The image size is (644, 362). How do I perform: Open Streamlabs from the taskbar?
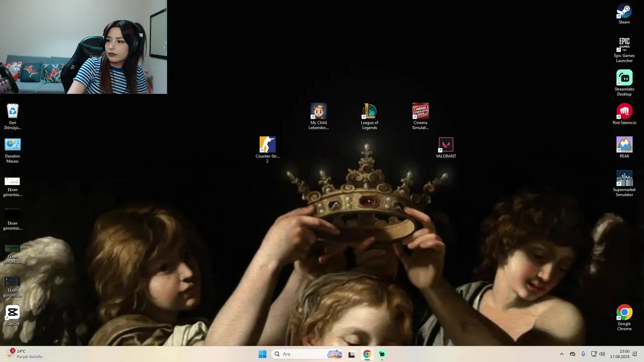pos(382,354)
